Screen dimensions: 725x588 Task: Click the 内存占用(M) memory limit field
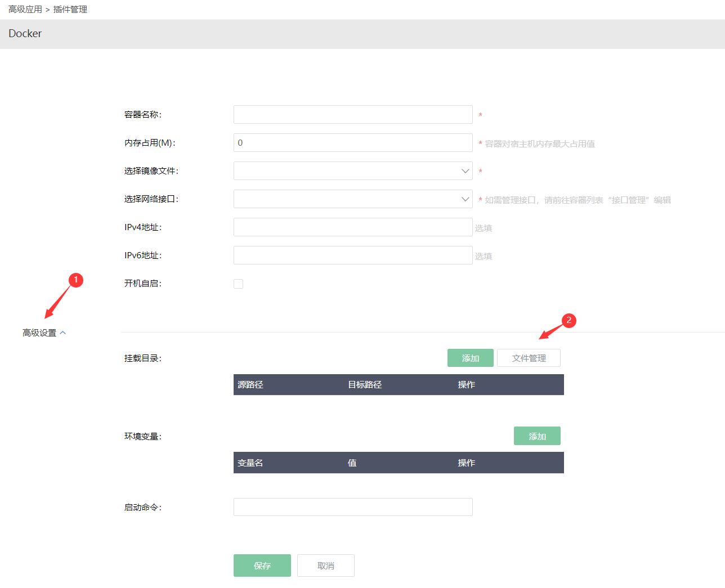pos(352,142)
